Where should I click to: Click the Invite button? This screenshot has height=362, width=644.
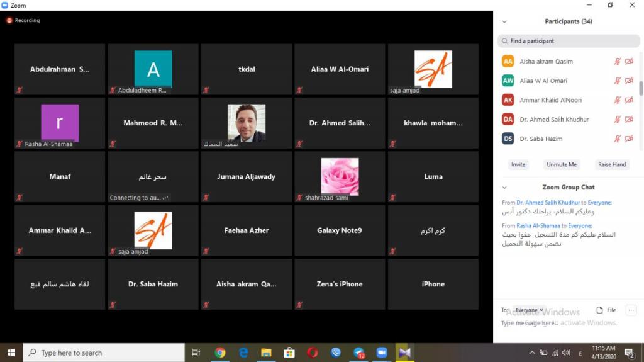[518, 164]
